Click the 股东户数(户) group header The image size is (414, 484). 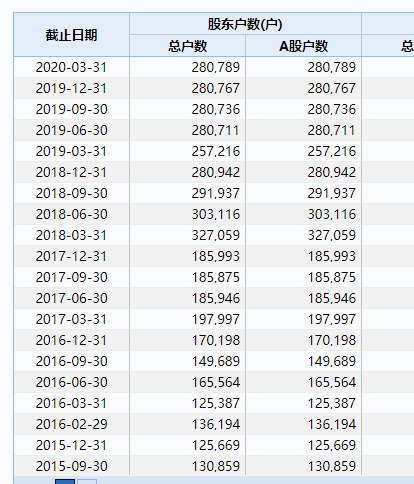click(x=245, y=24)
